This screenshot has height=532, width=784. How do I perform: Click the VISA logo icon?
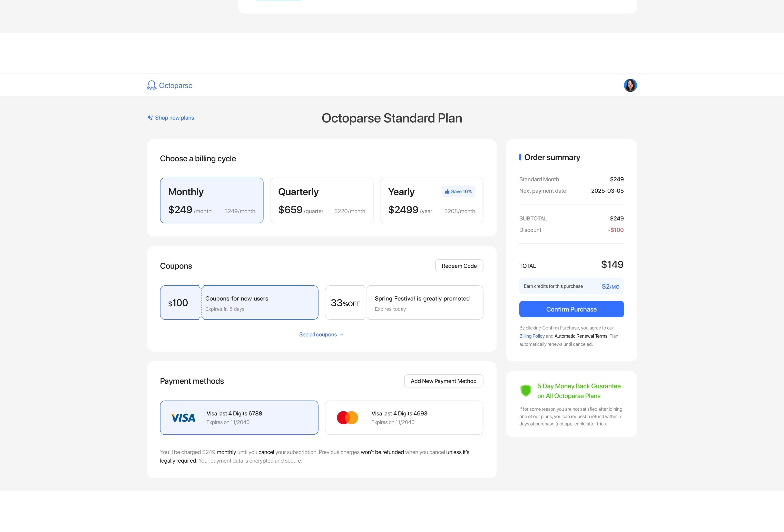[183, 418]
